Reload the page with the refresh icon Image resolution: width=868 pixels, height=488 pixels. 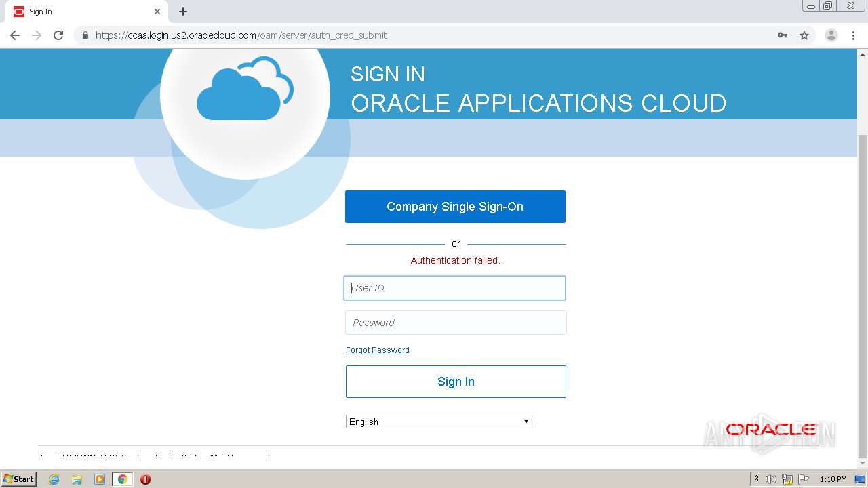[58, 35]
